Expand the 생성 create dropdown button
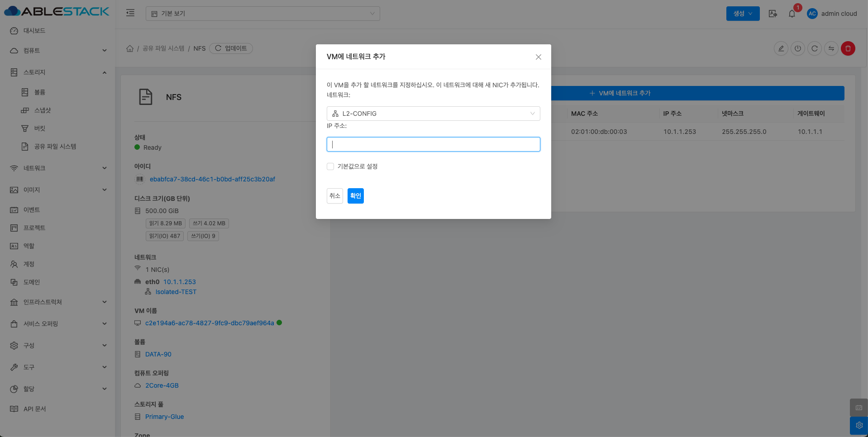This screenshot has height=437, width=868. tap(743, 14)
